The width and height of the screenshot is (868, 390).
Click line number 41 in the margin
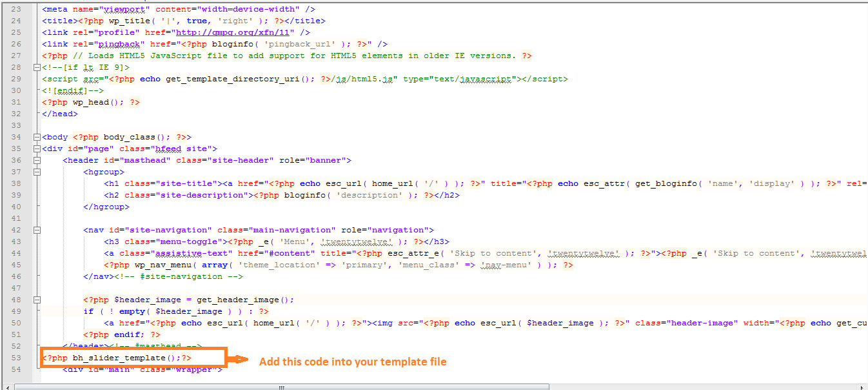point(16,218)
